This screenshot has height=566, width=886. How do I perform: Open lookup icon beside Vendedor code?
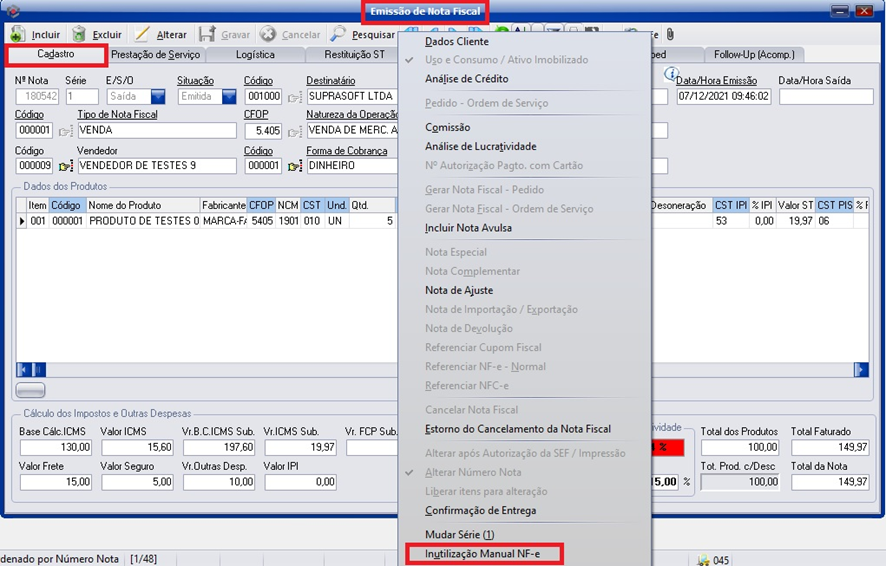66,166
